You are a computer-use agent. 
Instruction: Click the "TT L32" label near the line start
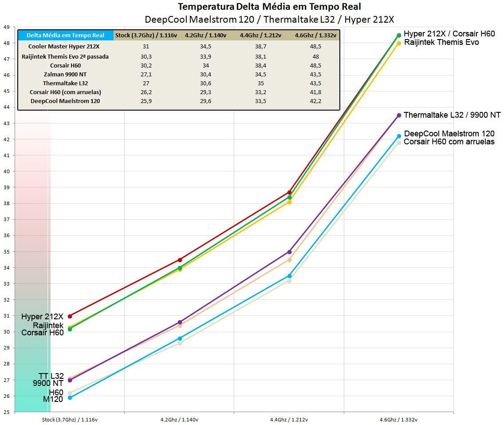click(51, 376)
